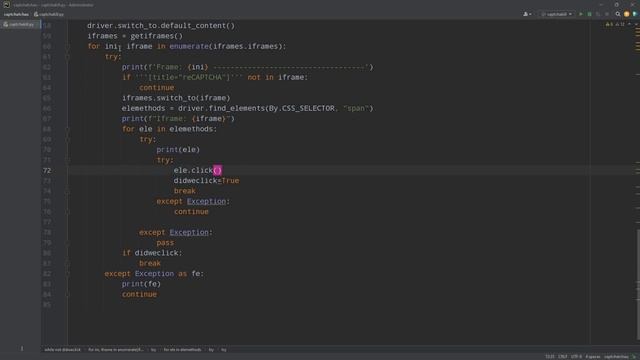Click 'iframes.switch_to(iframe)' line

[176, 98]
